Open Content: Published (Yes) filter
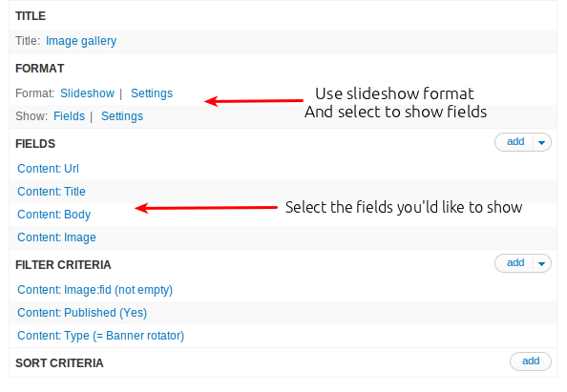The height and width of the screenshot is (392, 567). tap(82, 313)
